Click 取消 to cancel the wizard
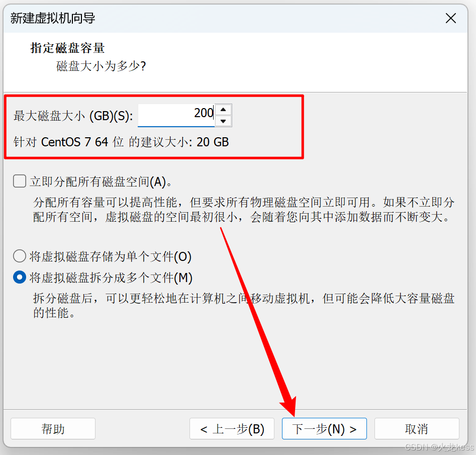The image size is (476, 455). [417, 428]
